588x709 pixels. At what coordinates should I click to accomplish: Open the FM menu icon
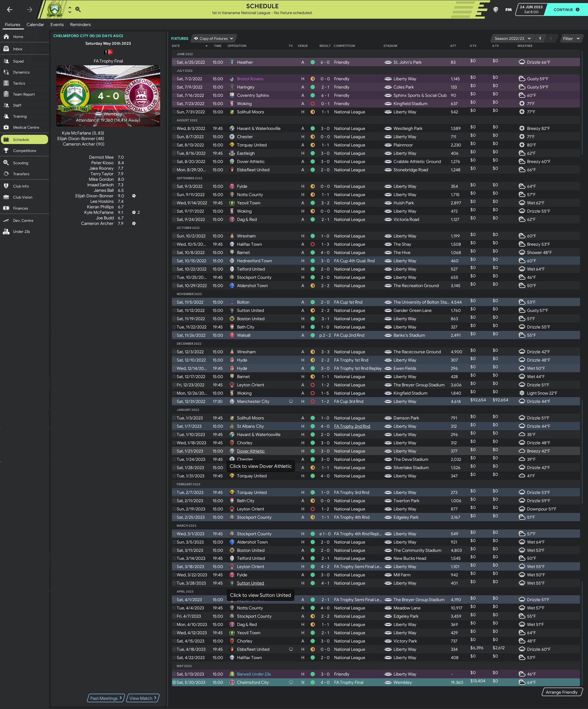(x=508, y=9)
